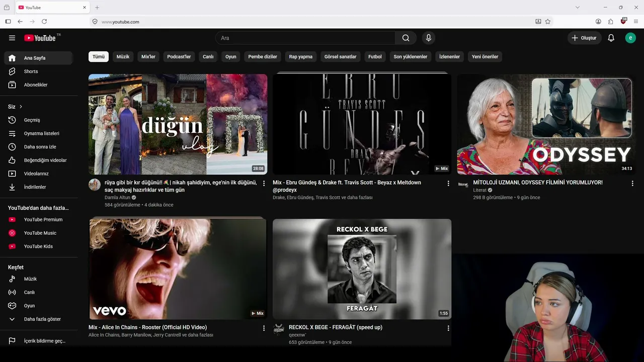The width and height of the screenshot is (644, 362).
Task: Open options for düğün vlog video
Action: [264, 184]
